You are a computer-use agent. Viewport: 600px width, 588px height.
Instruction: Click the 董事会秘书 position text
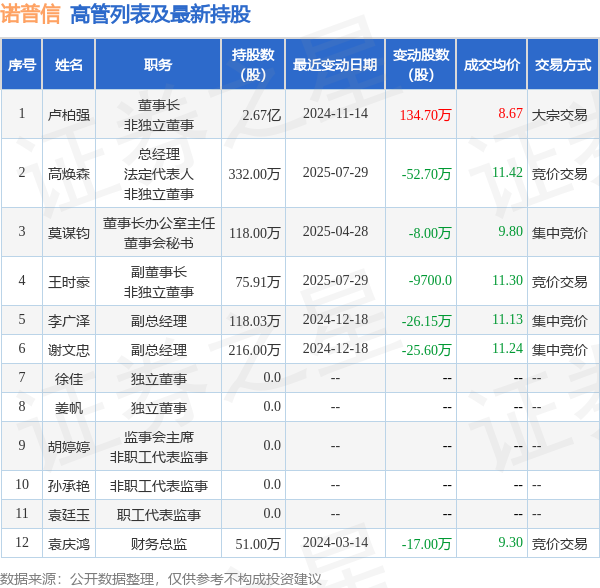(x=159, y=243)
